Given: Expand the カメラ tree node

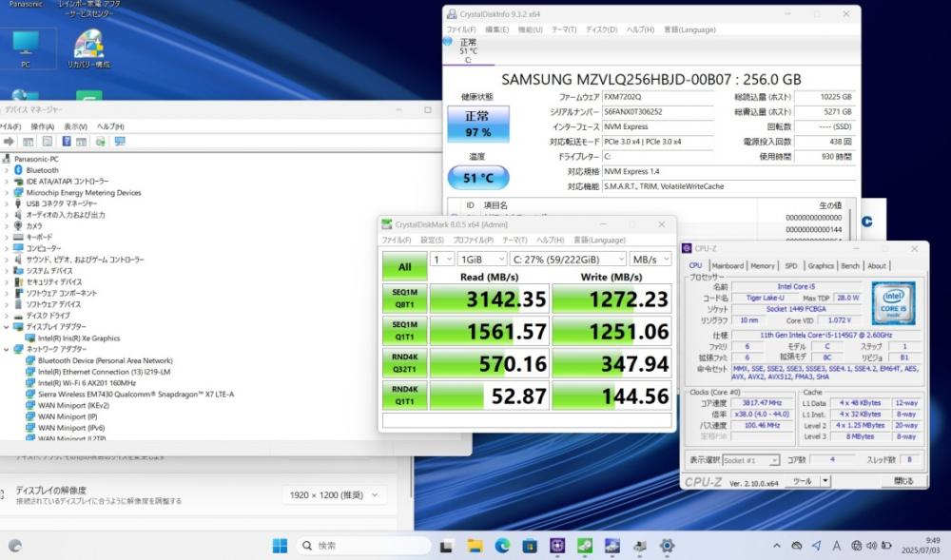Looking at the screenshot, I should (x=6, y=226).
